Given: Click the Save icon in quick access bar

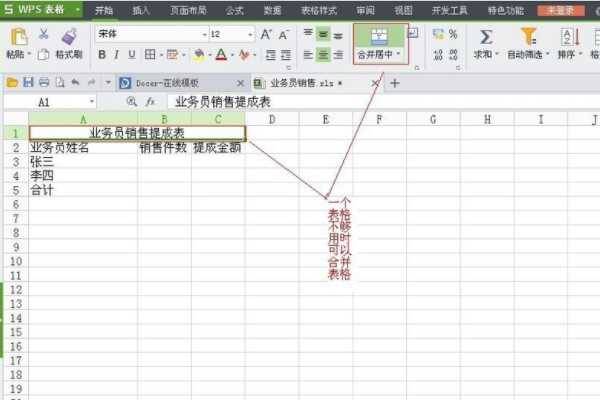Looking at the screenshot, I should [x=28, y=82].
